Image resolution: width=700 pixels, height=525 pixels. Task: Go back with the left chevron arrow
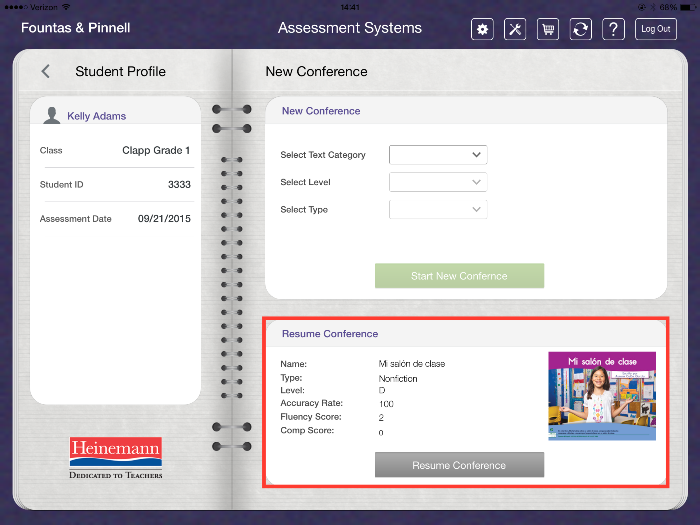(46, 71)
